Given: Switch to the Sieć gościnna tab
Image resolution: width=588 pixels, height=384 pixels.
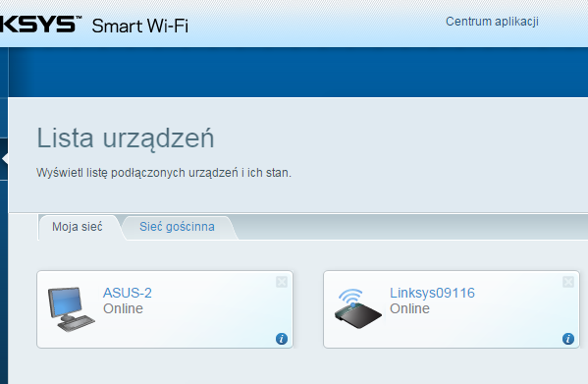Looking at the screenshot, I should 177,227.
